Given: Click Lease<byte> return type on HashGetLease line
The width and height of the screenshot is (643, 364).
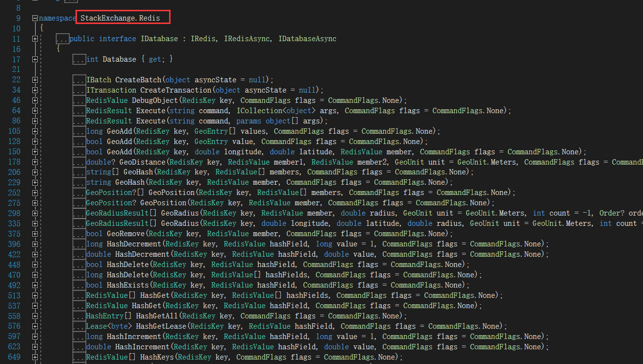Looking at the screenshot, I should click(109, 327).
